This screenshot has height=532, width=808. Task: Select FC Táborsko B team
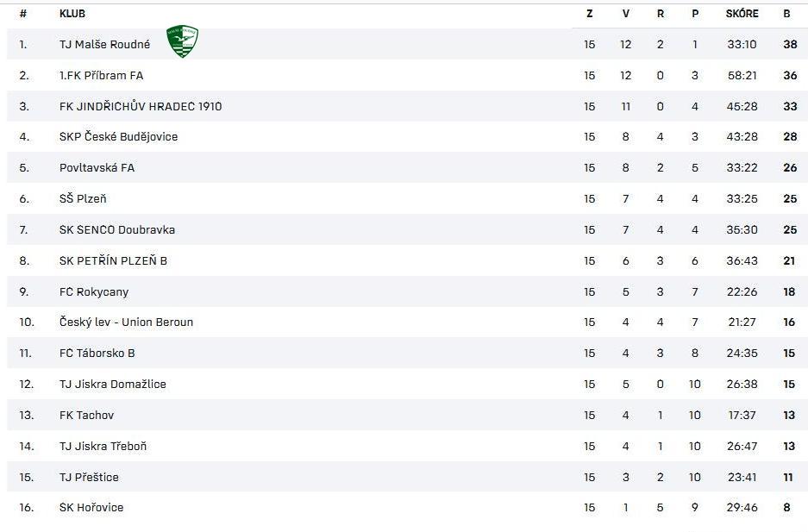97,354
